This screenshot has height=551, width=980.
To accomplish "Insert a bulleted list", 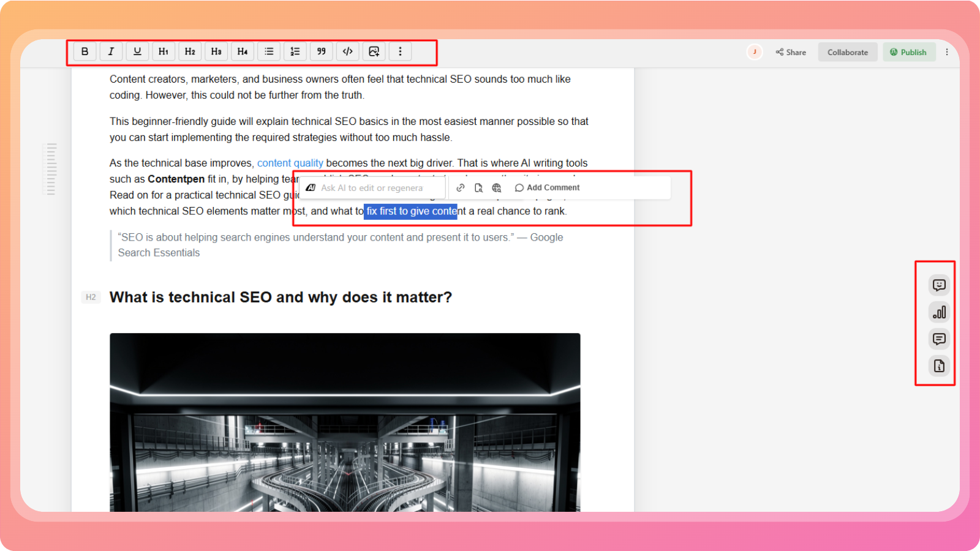I will [269, 51].
